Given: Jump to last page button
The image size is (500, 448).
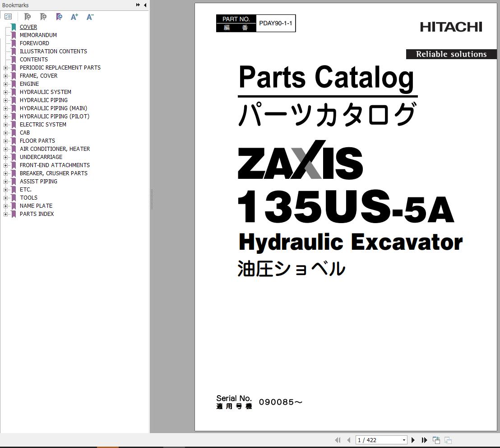Looking at the screenshot, I should click(x=425, y=440).
